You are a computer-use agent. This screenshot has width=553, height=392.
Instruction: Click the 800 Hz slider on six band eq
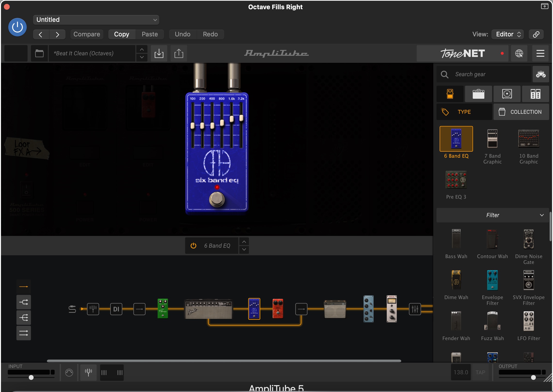click(x=222, y=122)
